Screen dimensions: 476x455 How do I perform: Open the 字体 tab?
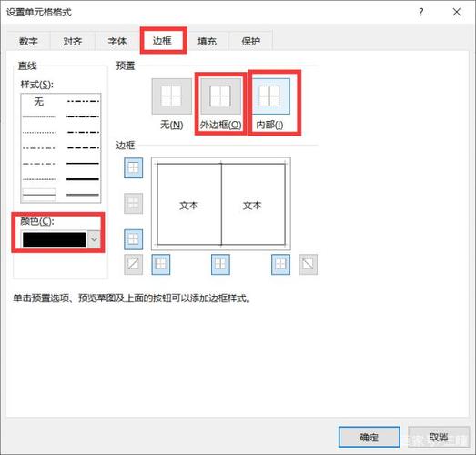[x=117, y=41]
